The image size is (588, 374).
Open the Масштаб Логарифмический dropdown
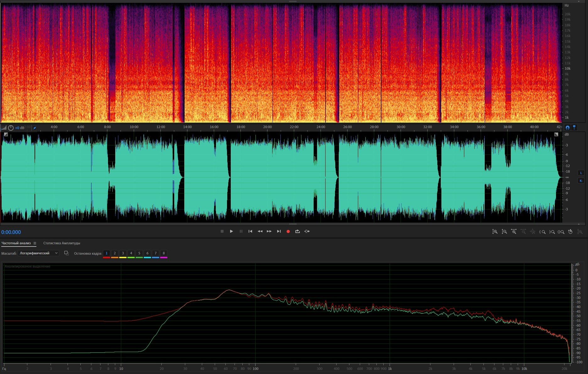point(38,253)
